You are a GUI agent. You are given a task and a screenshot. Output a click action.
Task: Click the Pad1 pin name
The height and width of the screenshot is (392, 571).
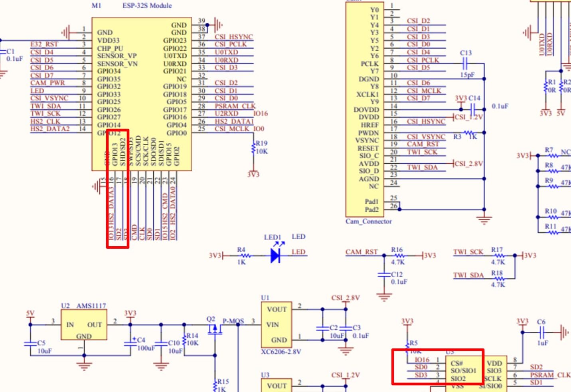[371, 202]
